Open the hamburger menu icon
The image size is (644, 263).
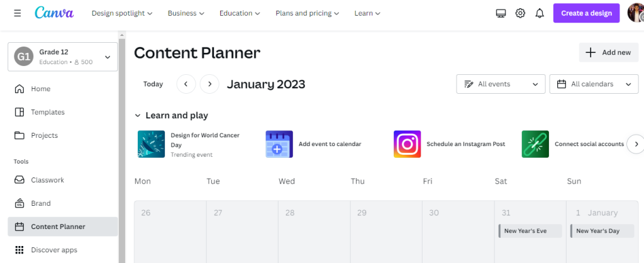(17, 13)
